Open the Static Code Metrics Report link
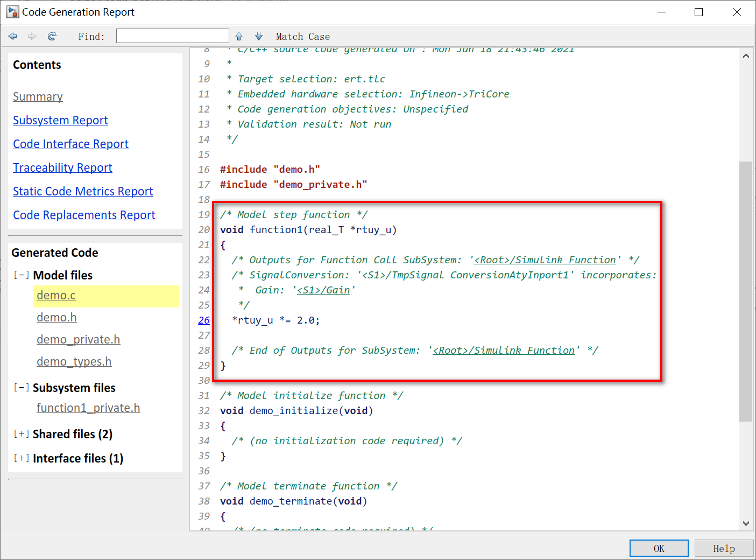This screenshot has width=756, height=560. pos(83,192)
